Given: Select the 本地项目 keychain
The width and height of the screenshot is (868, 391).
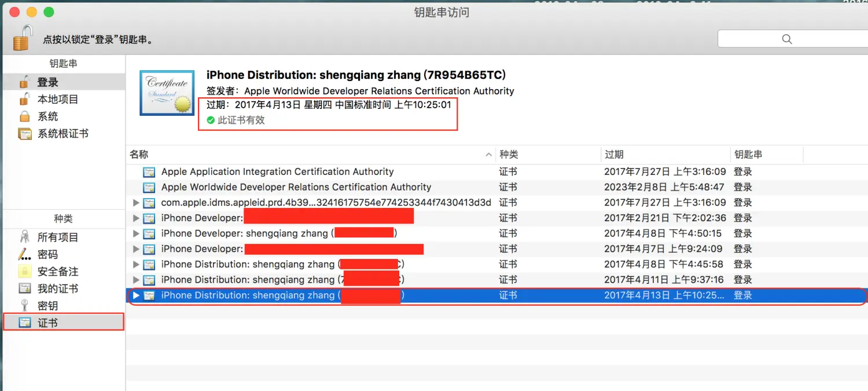Looking at the screenshot, I should point(64,99).
